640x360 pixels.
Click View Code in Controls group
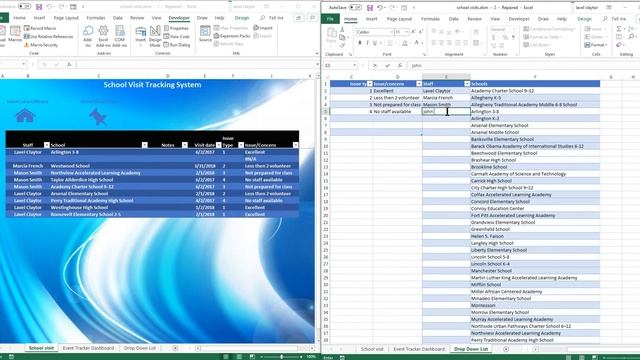click(176, 36)
